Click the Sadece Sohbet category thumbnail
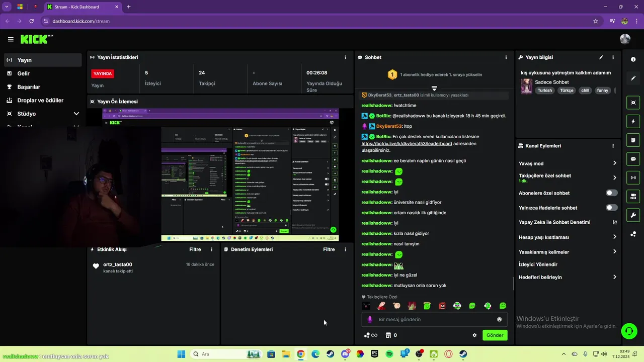The width and height of the screenshot is (644, 362). [x=526, y=86]
